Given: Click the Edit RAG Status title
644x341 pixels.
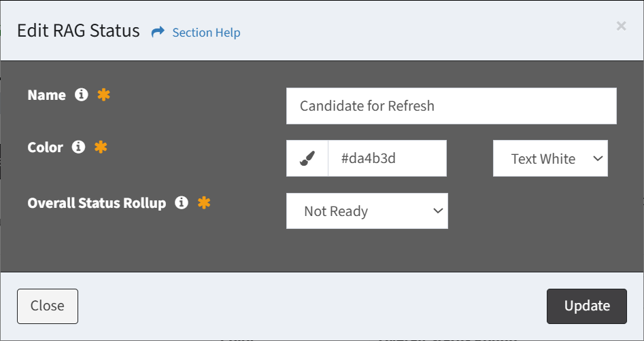Looking at the screenshot, I should point(78,31).
